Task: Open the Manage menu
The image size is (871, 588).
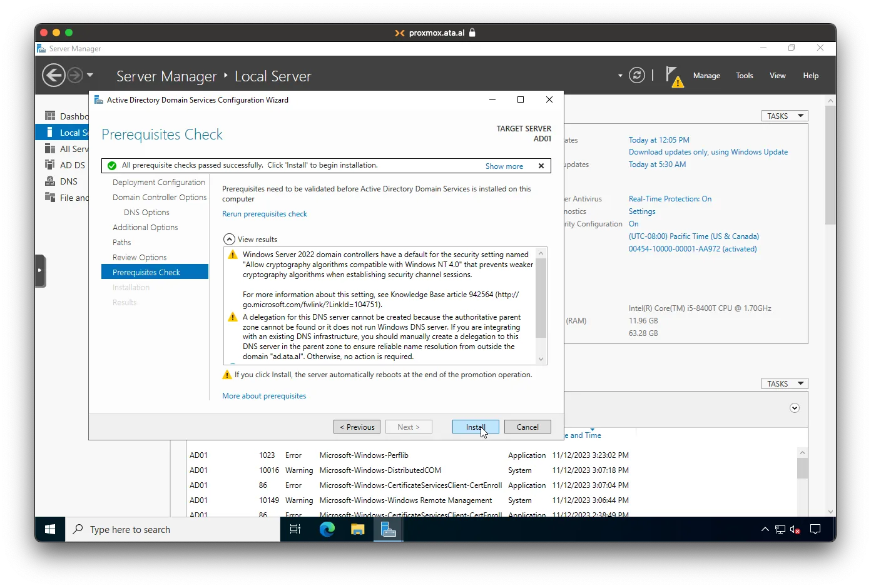Action: coord(706,76)
